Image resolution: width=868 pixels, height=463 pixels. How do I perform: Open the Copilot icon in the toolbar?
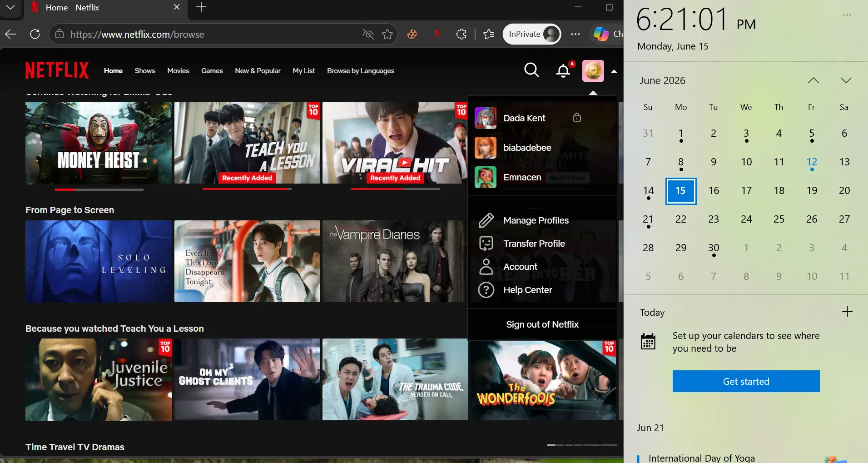[x=601, y=34]
